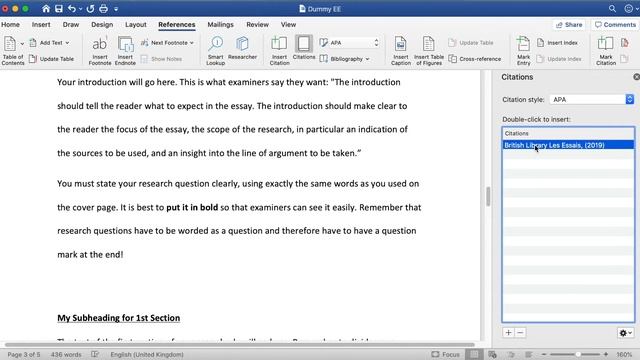The image size is (640, 360).
Task: Insert a Table of Figures
Action: pos(429,50)
